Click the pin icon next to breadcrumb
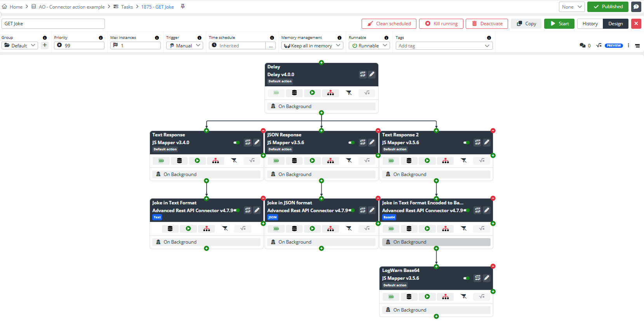 point(183,7)
